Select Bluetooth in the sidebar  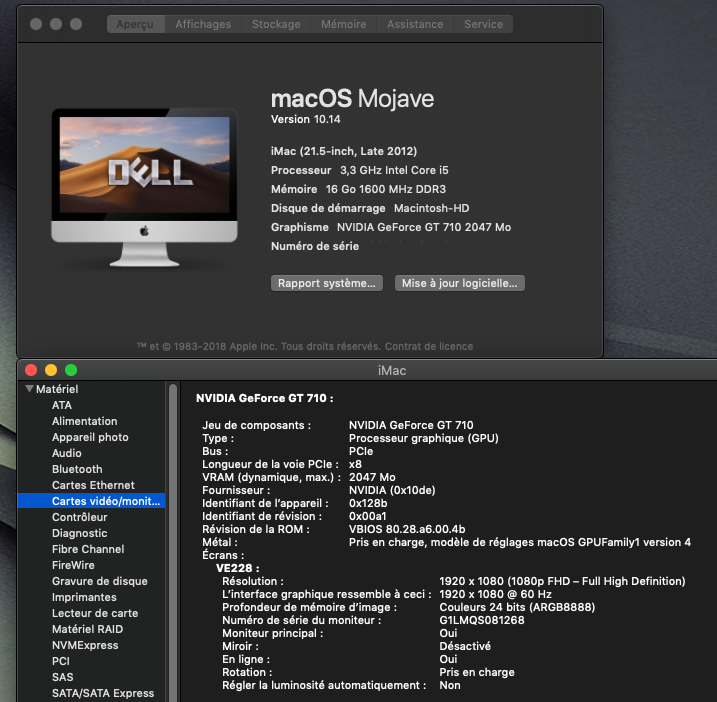(77, 469)
